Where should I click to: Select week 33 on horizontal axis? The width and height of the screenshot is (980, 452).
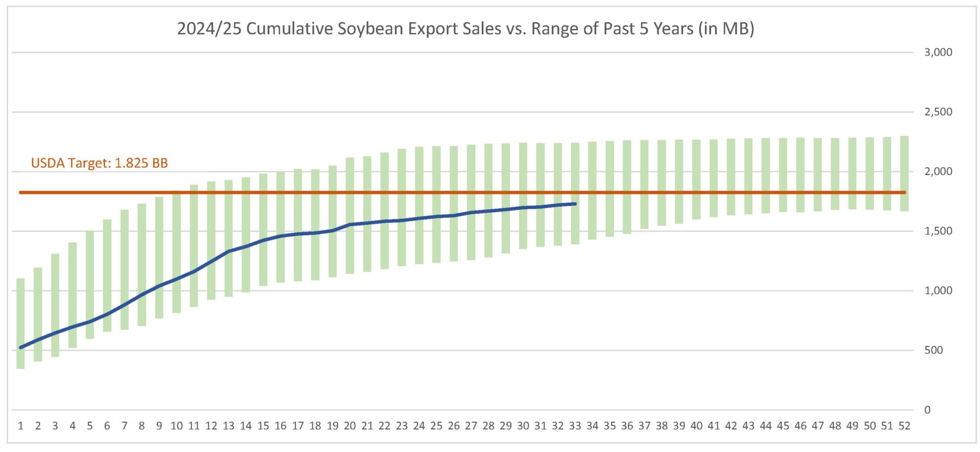point(575,426)
